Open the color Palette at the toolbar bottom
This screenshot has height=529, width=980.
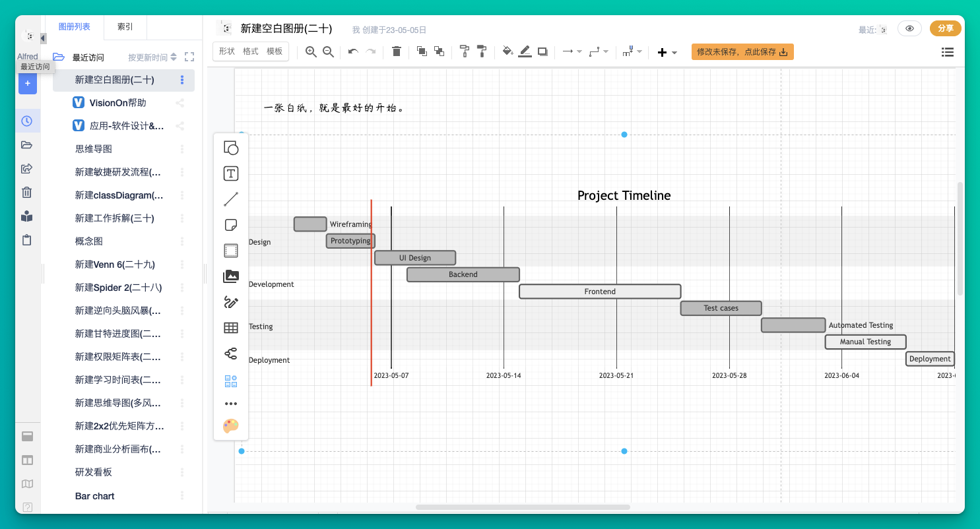tap(231, 425)
